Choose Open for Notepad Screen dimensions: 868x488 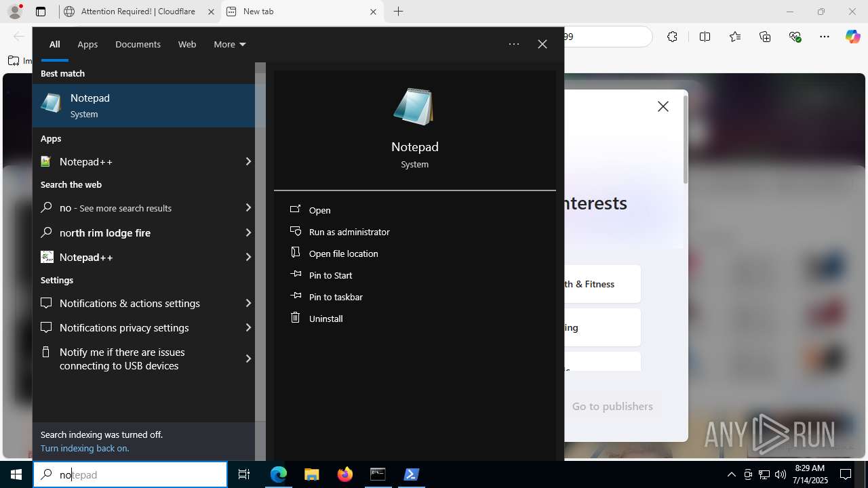[x=320, y=210]
